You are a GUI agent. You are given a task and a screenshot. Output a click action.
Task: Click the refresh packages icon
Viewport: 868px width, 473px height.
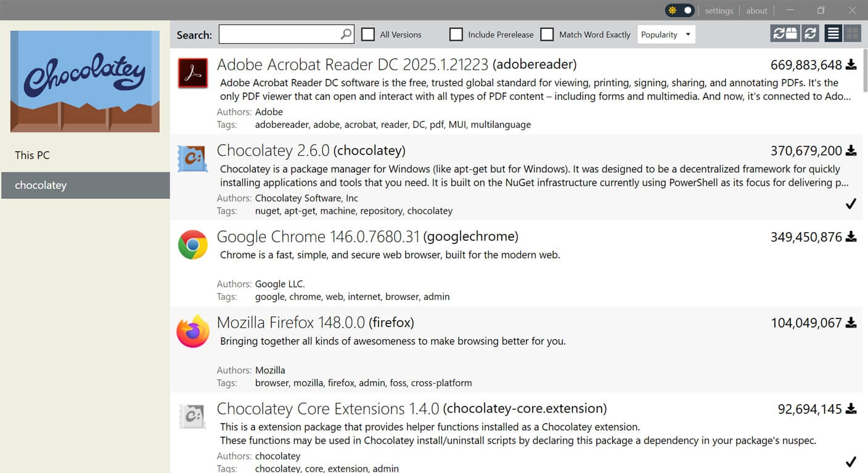point(811,34)
